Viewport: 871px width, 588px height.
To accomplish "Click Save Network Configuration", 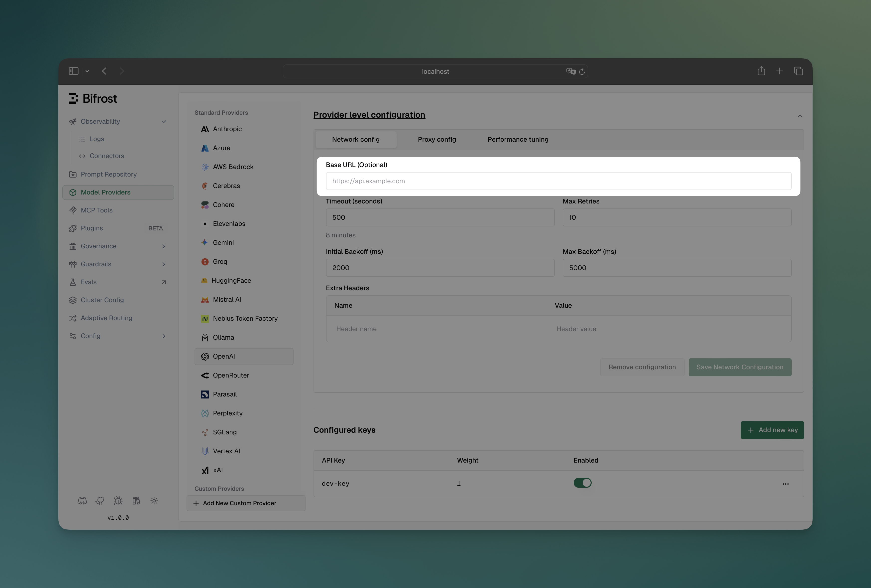I will tap(740, 367).
